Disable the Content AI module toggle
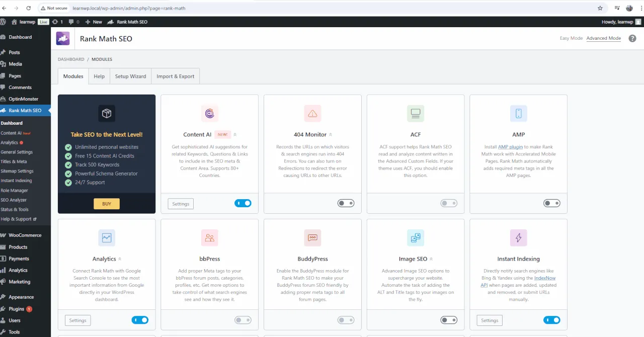644x337 pixels. [243, 203]
